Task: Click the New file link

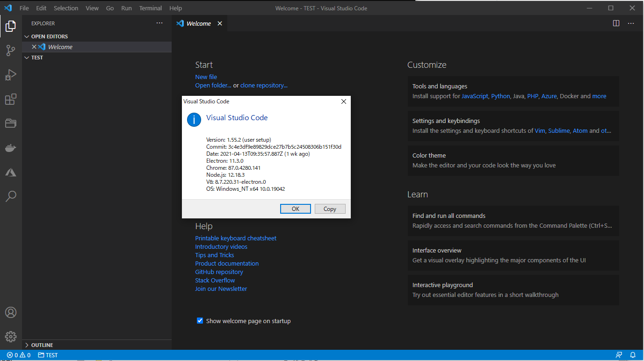Action: click(x=206, y=77)
